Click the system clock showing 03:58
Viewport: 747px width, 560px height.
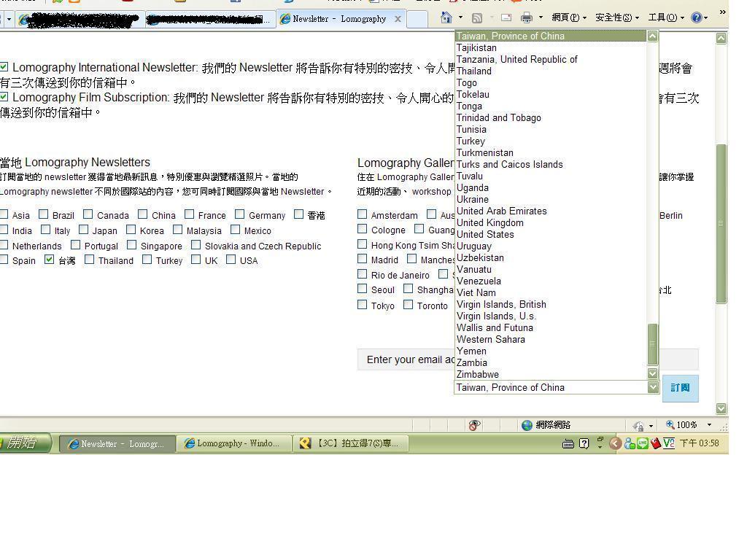pyautogui.click(x=699, y=443)
